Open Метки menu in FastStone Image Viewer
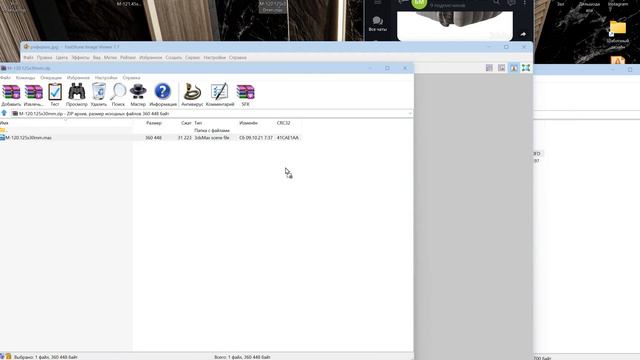 (x=110, y=58)
